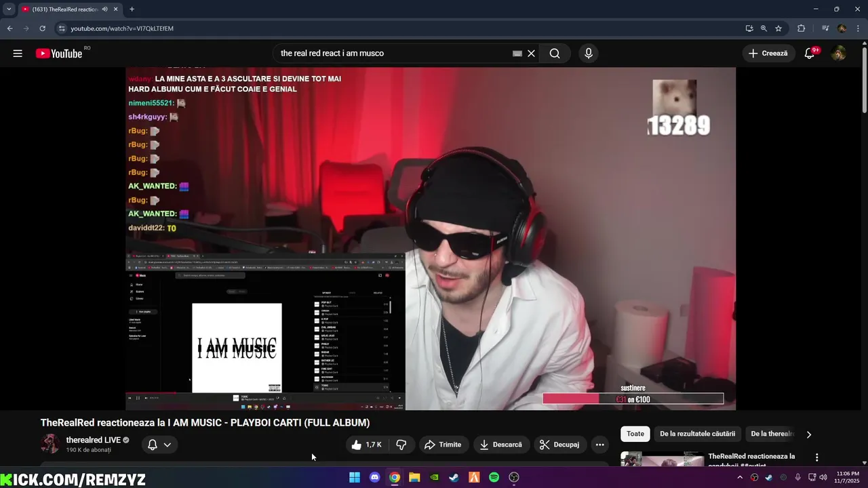868x488 pixels.
Task: Download the video with Descarcă
Action: [x=501, y=445]
